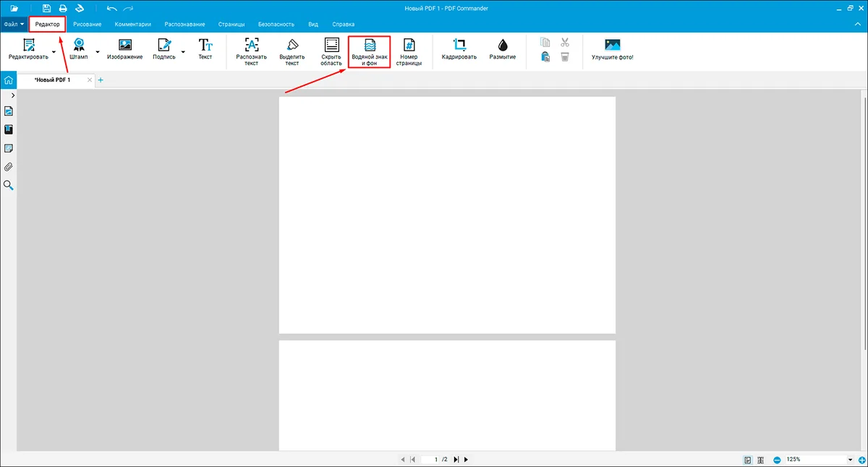
Task: Expand the Подпись dropdown arrow
Action: pyautogui.click(x=183, y=52)
